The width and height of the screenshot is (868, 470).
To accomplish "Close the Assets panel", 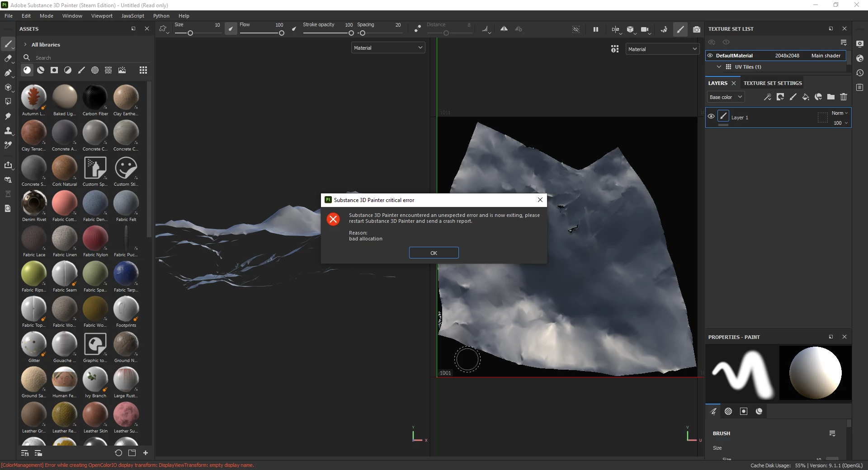I will (147, 28).
